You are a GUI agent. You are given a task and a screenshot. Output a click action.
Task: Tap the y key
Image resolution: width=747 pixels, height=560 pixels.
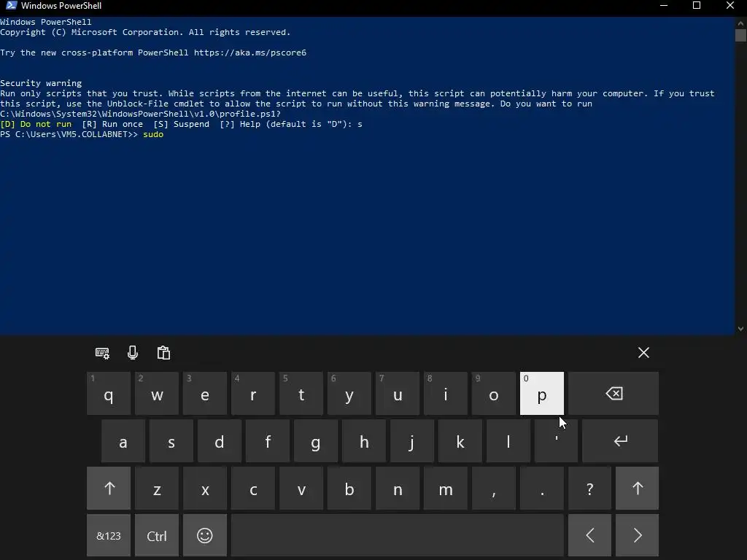click(x=349, y=393)
